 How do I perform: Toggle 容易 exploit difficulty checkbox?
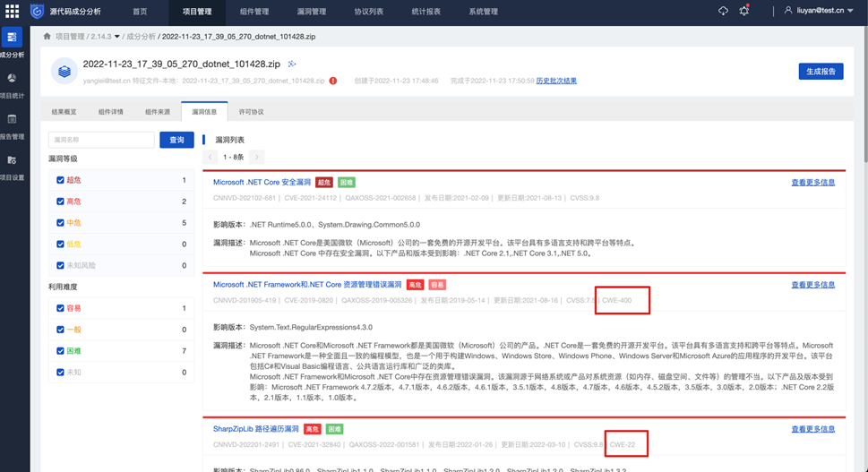coord(60,308)
